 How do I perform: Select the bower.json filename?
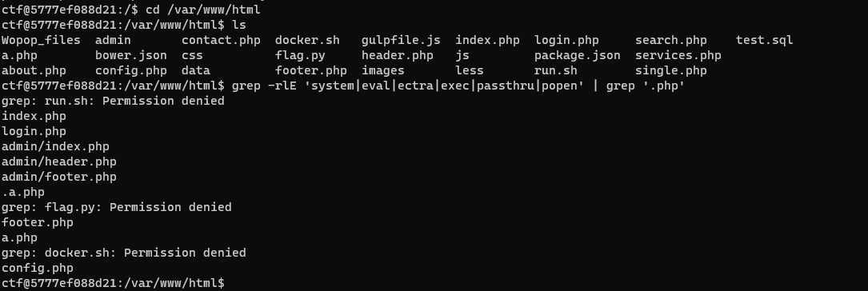130,55
